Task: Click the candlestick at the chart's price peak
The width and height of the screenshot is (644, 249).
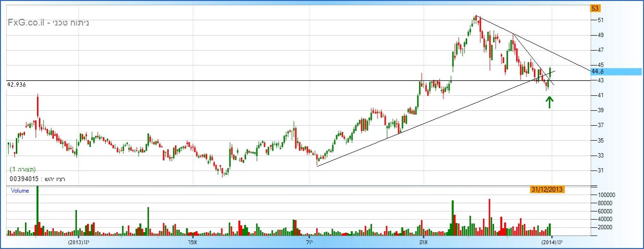Action: coord(475,19)
